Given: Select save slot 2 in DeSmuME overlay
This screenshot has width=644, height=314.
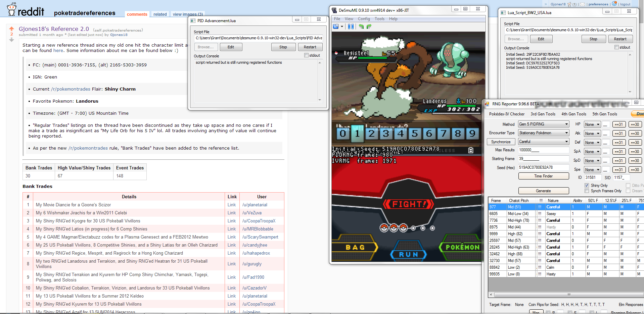Looking at the screenshot, I should (x=371, y=134).
